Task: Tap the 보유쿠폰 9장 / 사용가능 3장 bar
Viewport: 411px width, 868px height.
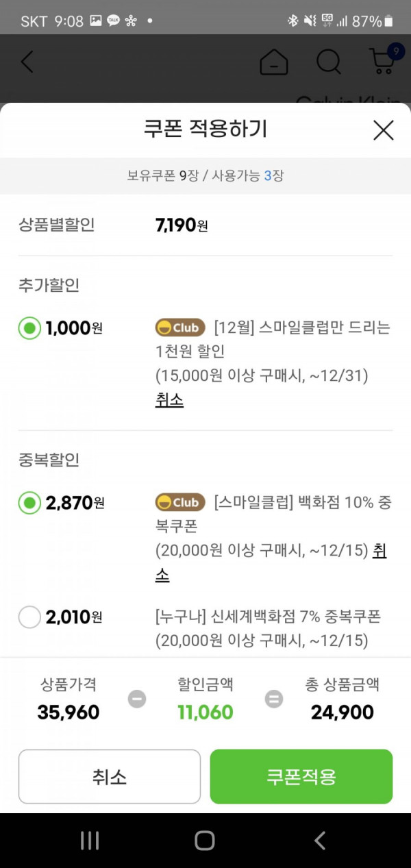Action: pyautogui.click(x=206, y=175)
